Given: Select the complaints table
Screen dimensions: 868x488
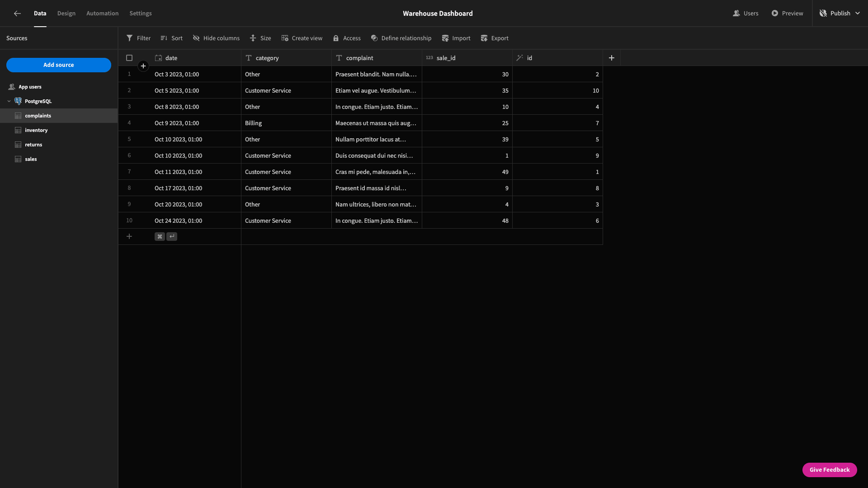Looking at the screenshot, I should (x=59, y=116).
